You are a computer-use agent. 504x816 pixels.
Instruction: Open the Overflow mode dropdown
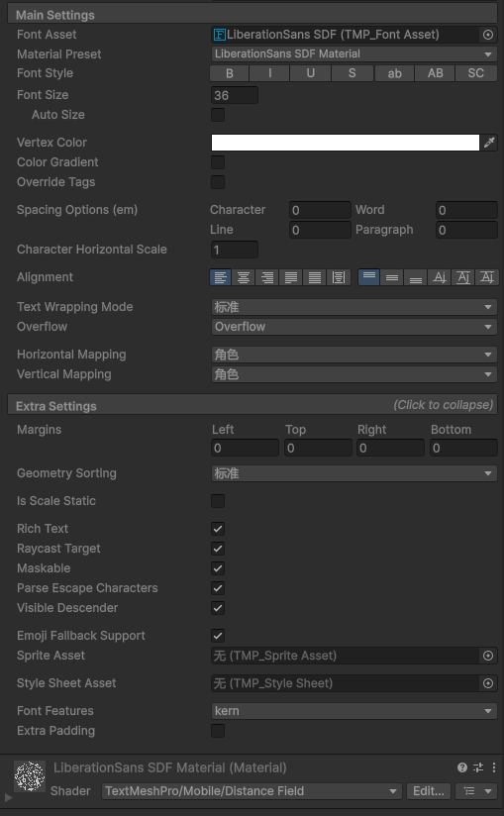(354, 327)
